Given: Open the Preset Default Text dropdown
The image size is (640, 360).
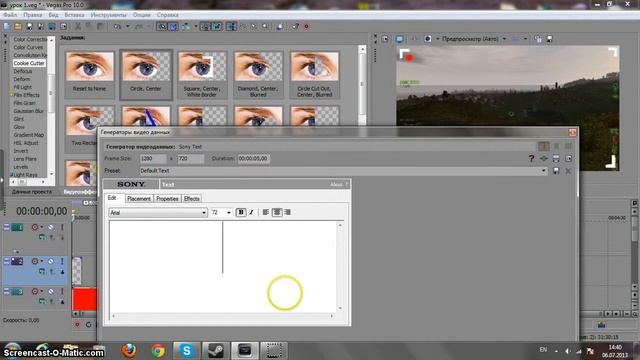Looking at the screenshot, I should coord(544,171).
